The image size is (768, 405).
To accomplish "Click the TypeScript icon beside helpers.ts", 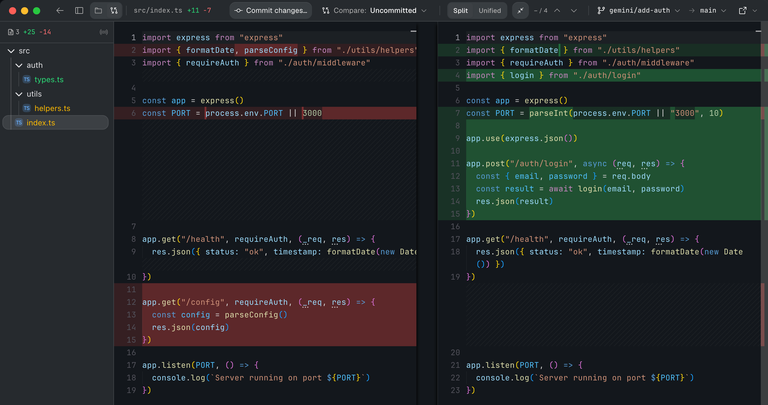I will [26, 108].
